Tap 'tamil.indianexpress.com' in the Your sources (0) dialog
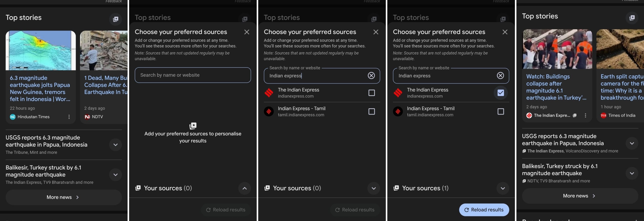Image resolution: width=644 pixels, height=221 pixels. click(x=301, y=115)
